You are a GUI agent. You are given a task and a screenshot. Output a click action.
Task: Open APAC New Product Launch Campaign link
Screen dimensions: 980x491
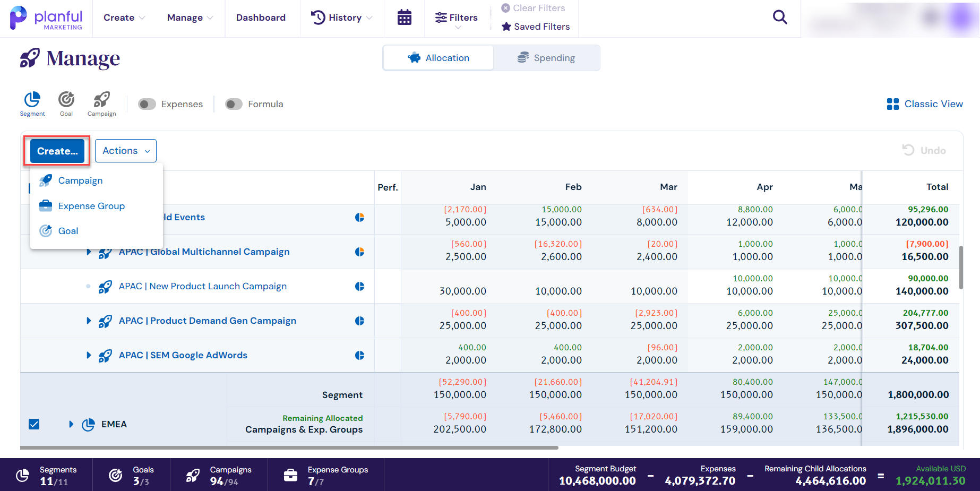pos(203,286)
